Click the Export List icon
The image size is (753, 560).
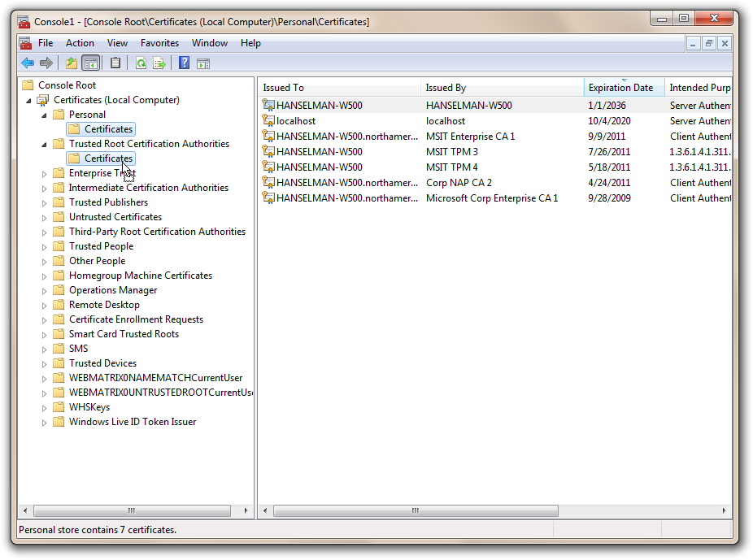coord(159,63)
